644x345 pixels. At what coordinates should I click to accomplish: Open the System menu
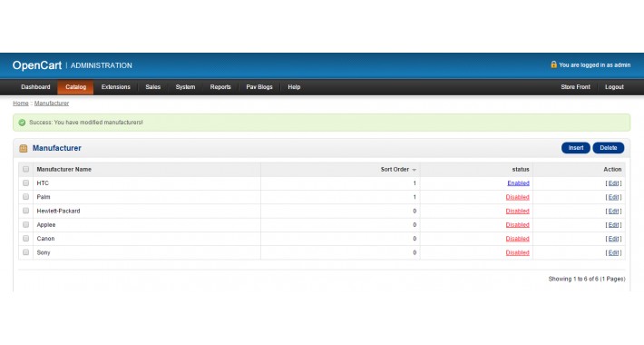pos(185,87)
